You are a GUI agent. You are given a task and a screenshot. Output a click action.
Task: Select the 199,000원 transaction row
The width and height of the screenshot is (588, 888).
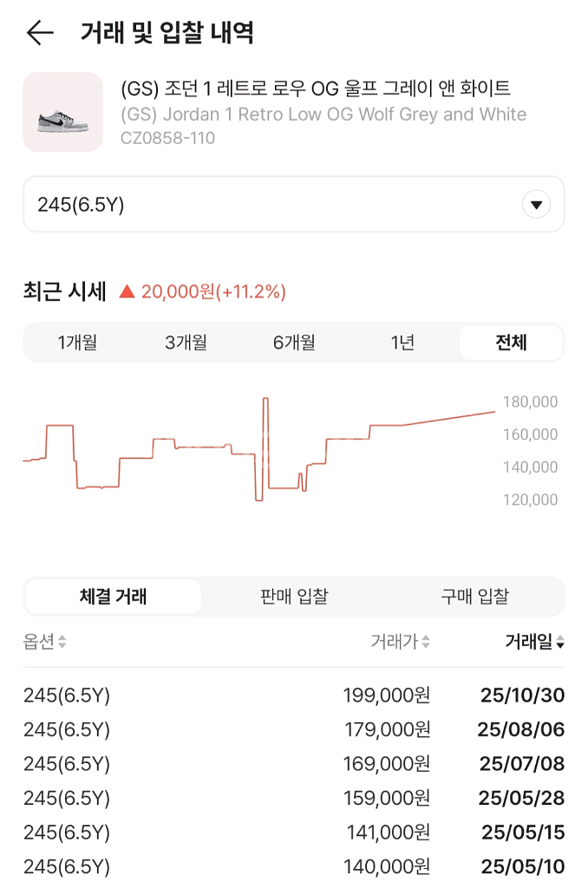click(294, 695)
